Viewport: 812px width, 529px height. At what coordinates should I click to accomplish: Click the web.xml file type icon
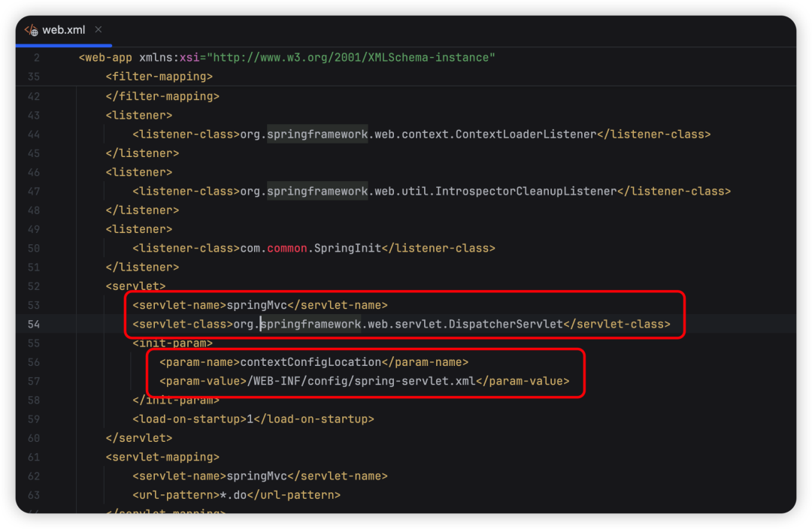pos(31,30)
